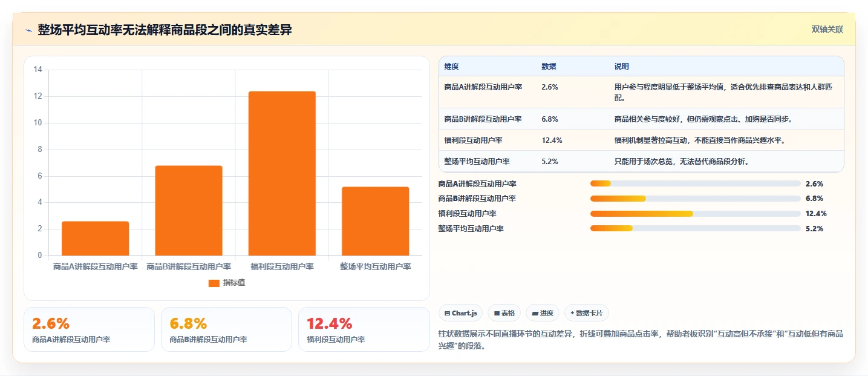Image resolution: width=868 pixels, height=376 pixels.
Task: Click the 5.2% progress bar
Action: [696, 228]
